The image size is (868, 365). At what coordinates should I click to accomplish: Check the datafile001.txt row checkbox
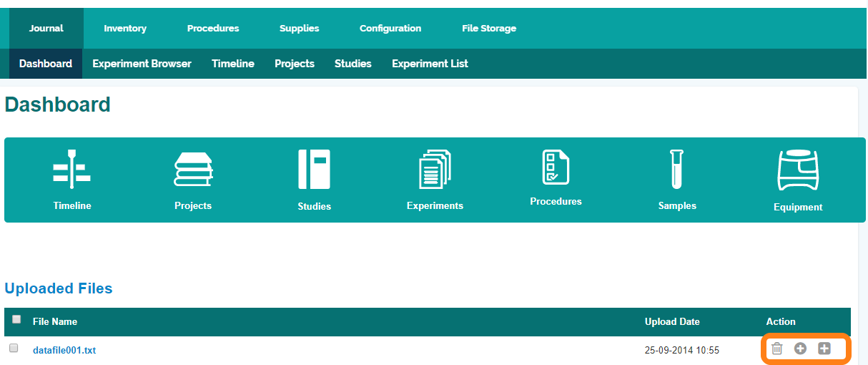click(x=14, y=349)
